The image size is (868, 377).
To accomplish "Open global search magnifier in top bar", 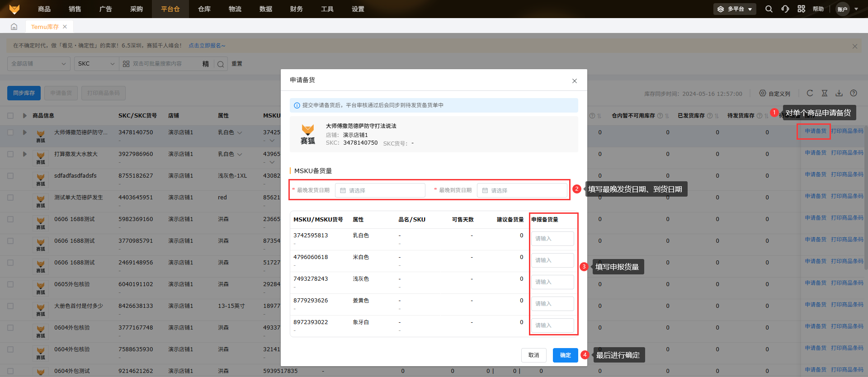I will 769,9.
